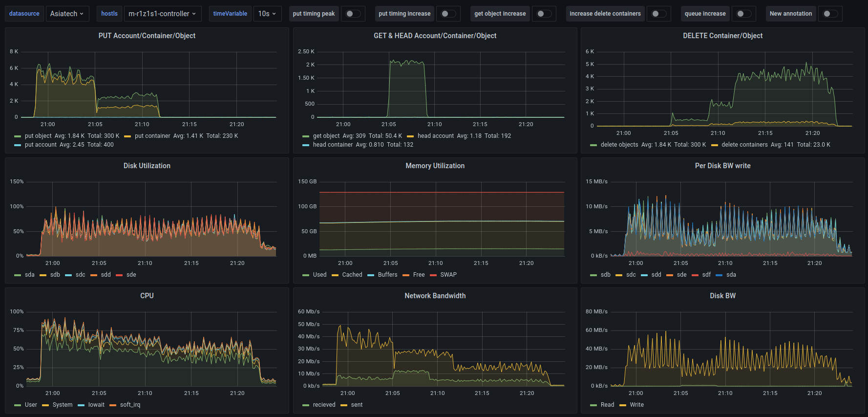This screenshot has height=417, width=868.
Task: Open the Asiatech datasource dropdown
Action: 66,14
